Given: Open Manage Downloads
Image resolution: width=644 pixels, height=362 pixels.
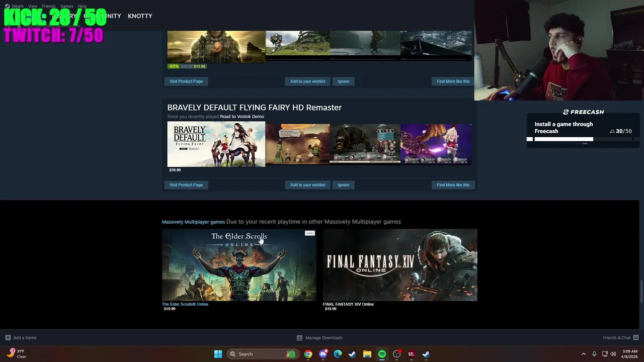Looking at the screenshot, I should (x=319, y=338).
